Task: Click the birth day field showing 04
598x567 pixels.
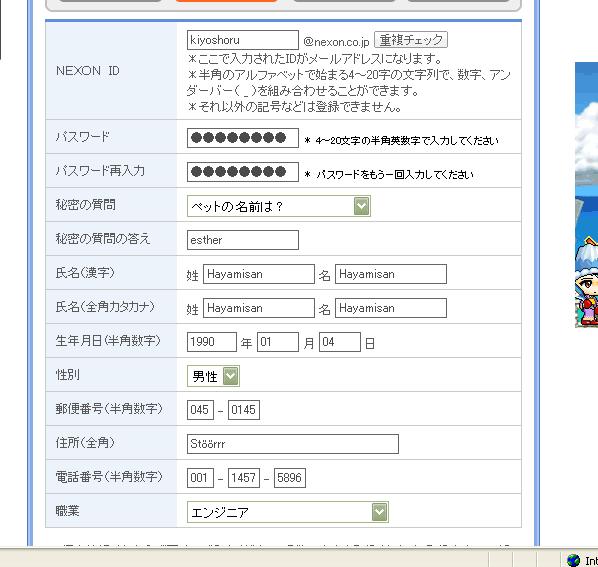Action: (339, 342)
